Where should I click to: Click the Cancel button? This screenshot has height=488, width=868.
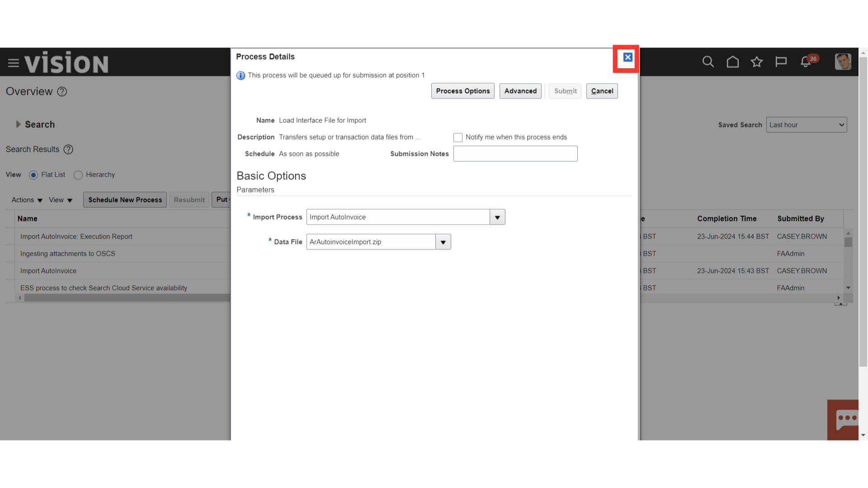point(602,91)
